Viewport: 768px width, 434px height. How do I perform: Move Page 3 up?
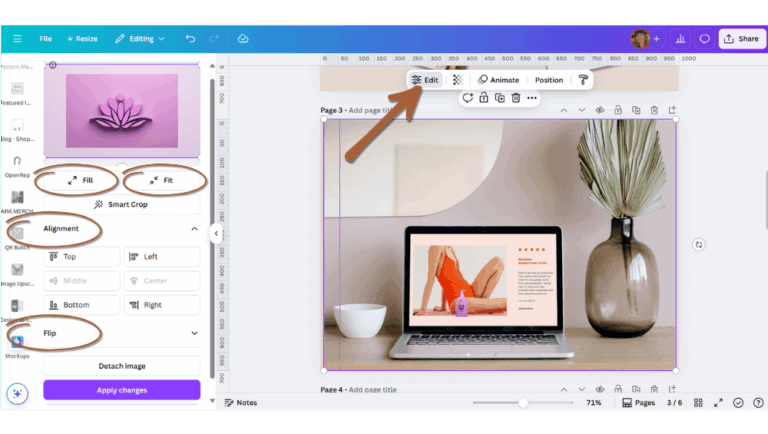pyautogui.click(x=564, y=110)
